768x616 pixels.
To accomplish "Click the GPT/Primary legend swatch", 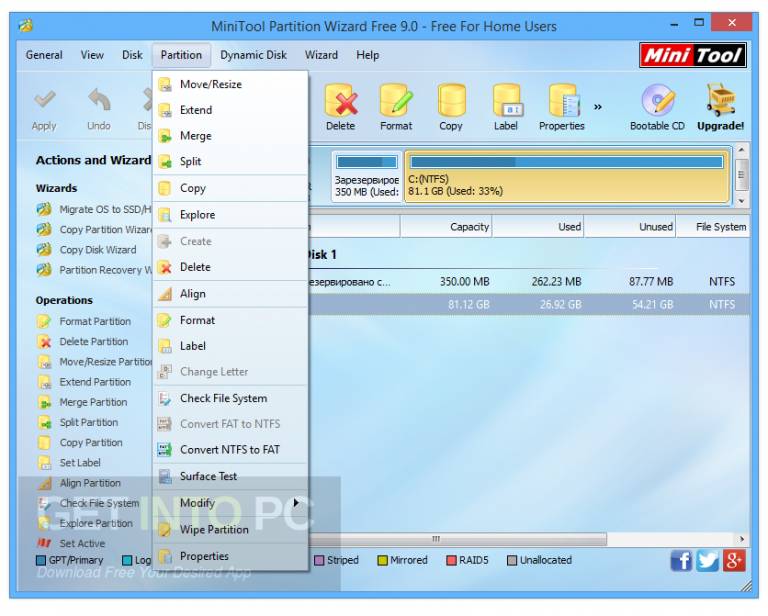I will 41,560.
